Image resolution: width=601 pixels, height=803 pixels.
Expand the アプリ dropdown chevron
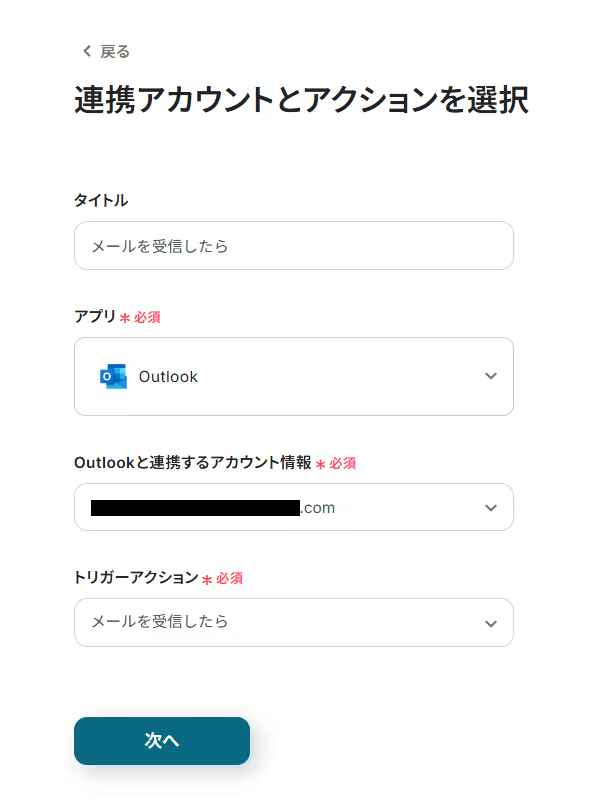[x=490, y=376]
